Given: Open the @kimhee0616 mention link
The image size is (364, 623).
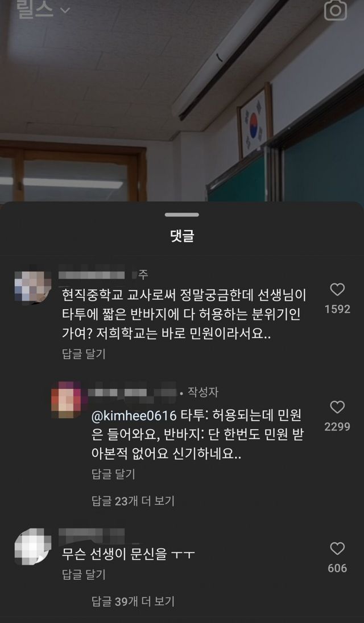Looking at the screenshot, I should (134, 416).
